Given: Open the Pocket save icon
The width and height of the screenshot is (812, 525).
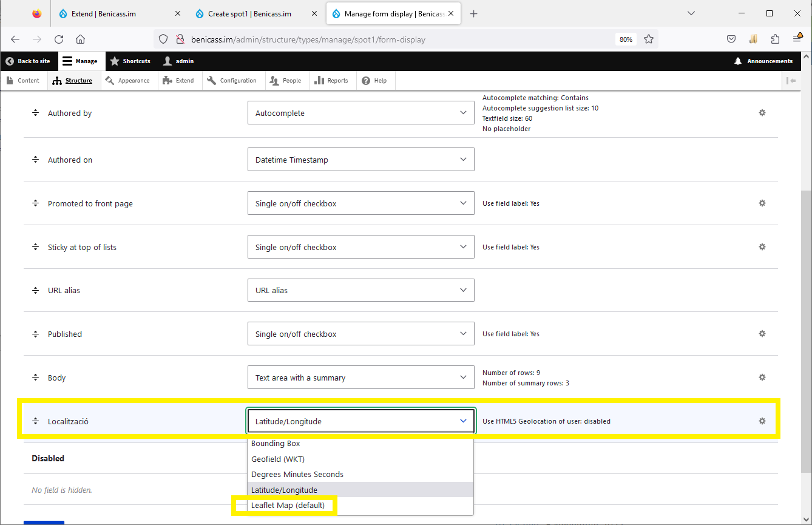Looking at the screenshot, I should pos(731,39).
